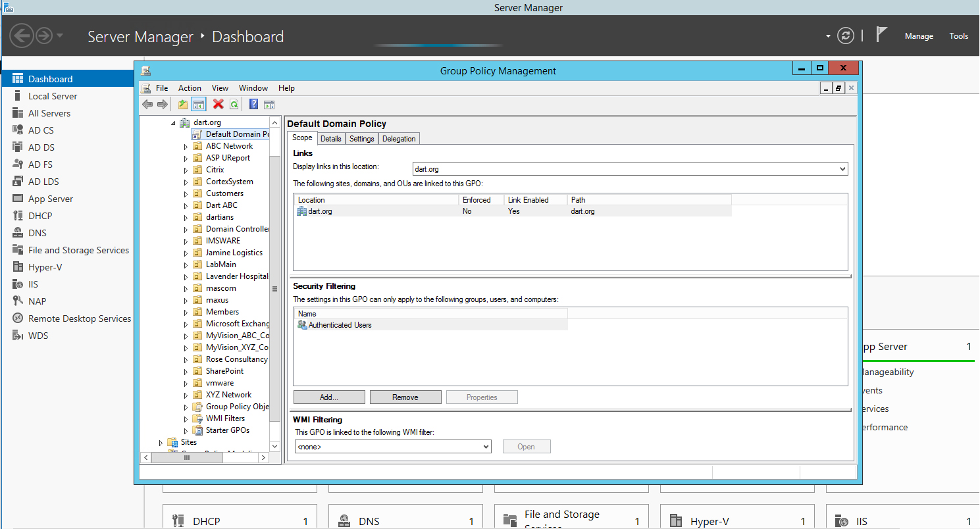
Task: Switch to the Settings tab
Action: 362,139
